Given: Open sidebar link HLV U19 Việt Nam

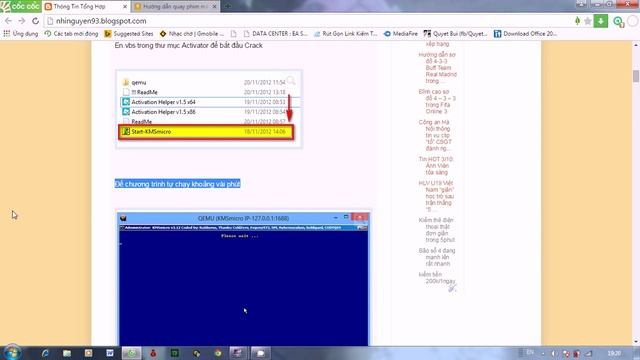Looking at the screenshot, I should click(436, 196).
